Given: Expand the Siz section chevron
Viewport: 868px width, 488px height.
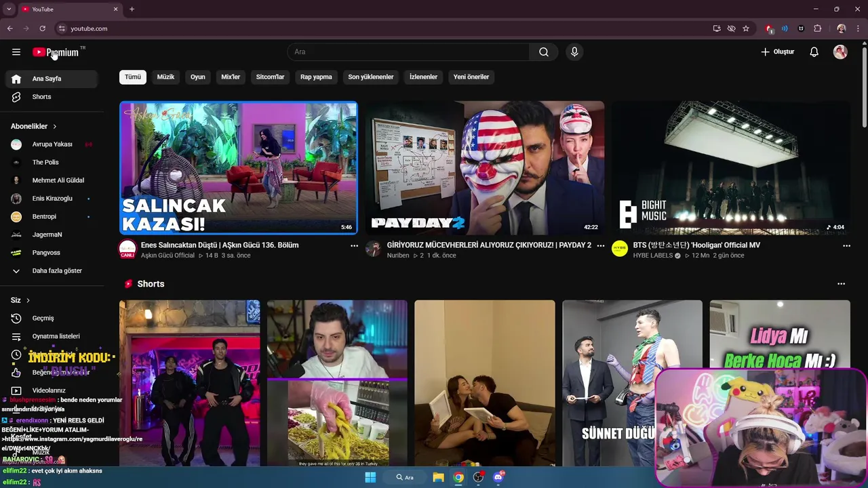Looking at the screenshot, I should tap(28, 300).
